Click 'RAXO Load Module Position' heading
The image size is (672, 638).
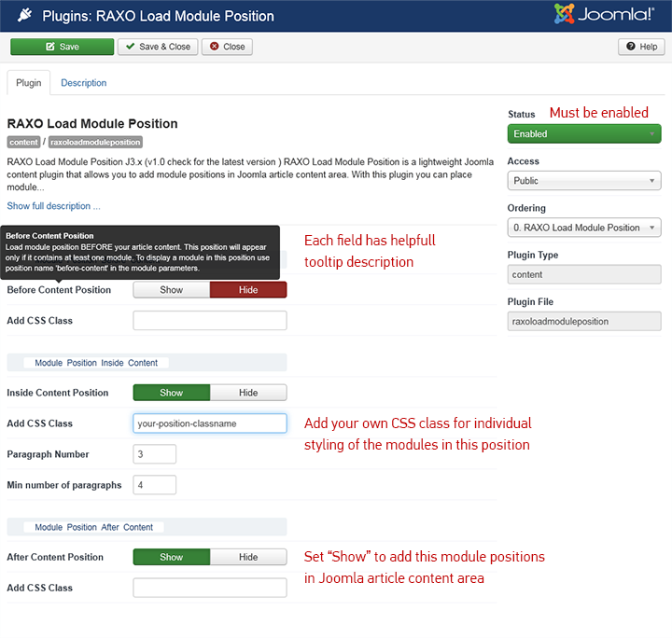pyautogui.click(x=92, y=124)
